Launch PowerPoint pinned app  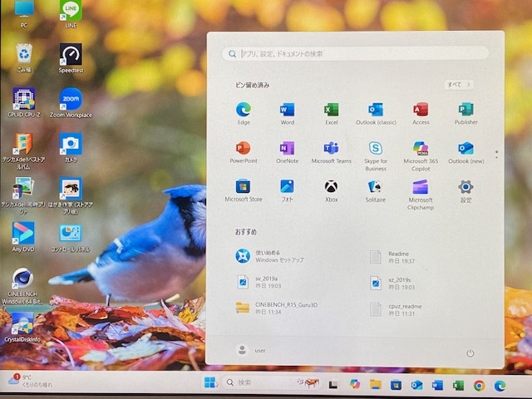[244, 152]
